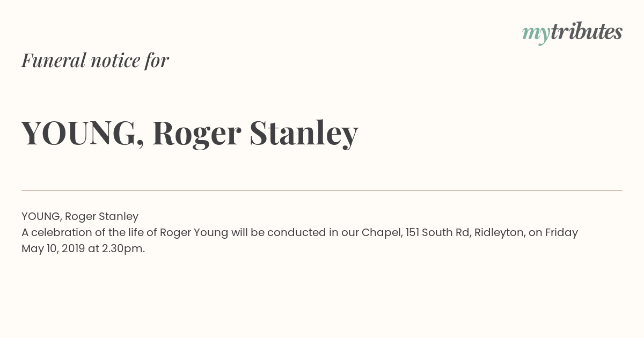Click the dark "tributes" part of the logo
Image resolution: width=644 pixels, height=338 pixels.
(x=586, y=32)
